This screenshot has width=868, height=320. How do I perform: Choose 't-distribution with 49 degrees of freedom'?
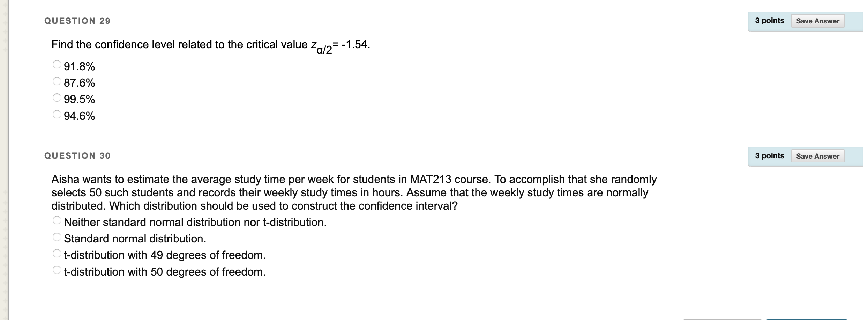57,253
